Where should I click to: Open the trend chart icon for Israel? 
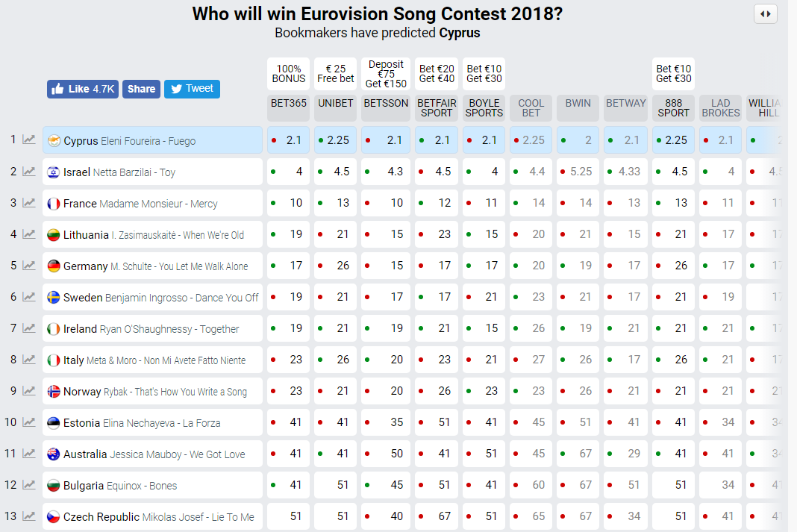tap(29, 172)
